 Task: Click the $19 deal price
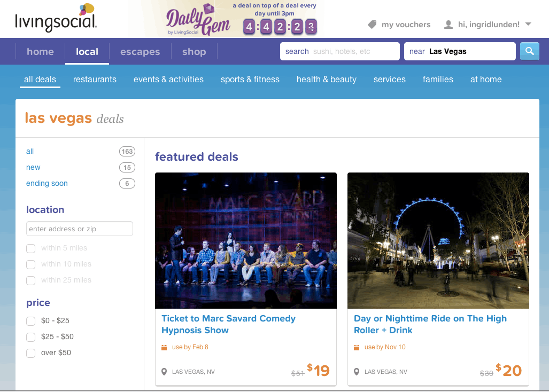pos(318,370)
